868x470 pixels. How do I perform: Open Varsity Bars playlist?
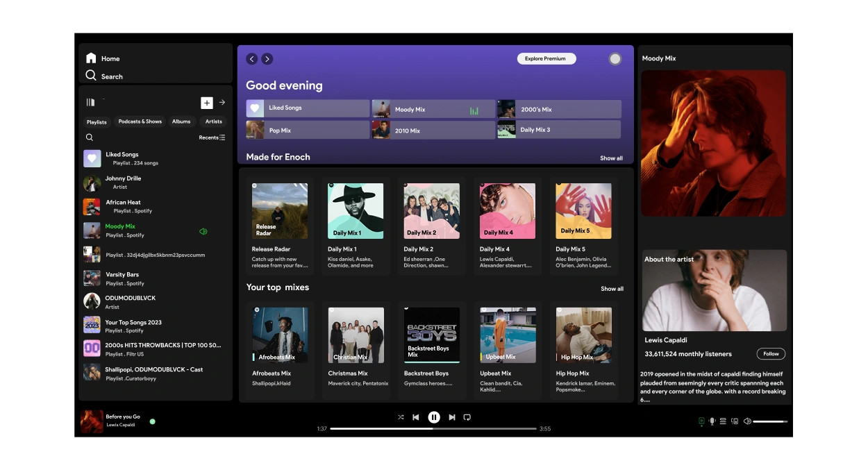coord(155,278)
